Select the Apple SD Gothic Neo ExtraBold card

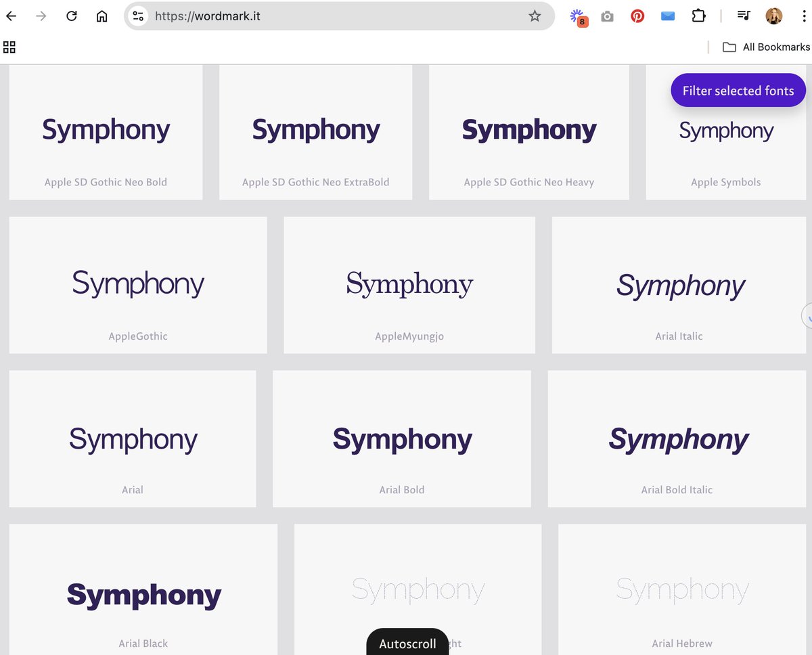pyautogui.click(x=315, y=132)
